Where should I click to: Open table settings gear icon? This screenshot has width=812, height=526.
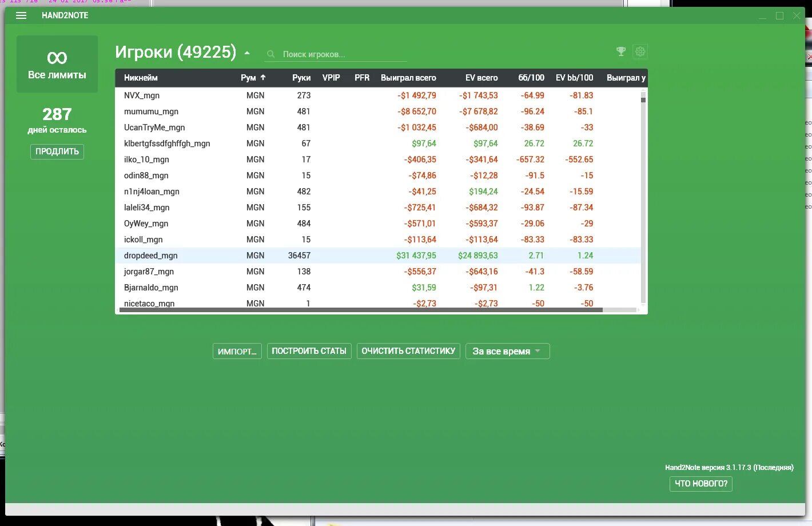coord(640,51)
